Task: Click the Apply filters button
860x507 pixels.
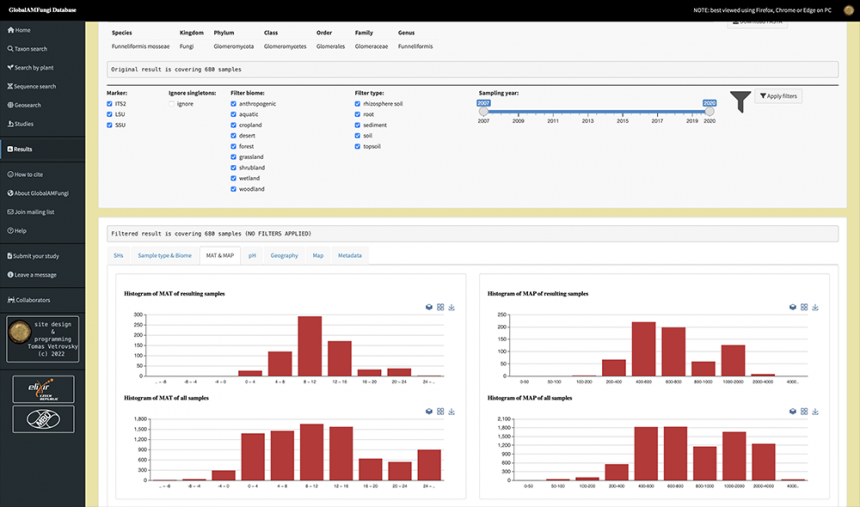Action: [x=778, y=96]
